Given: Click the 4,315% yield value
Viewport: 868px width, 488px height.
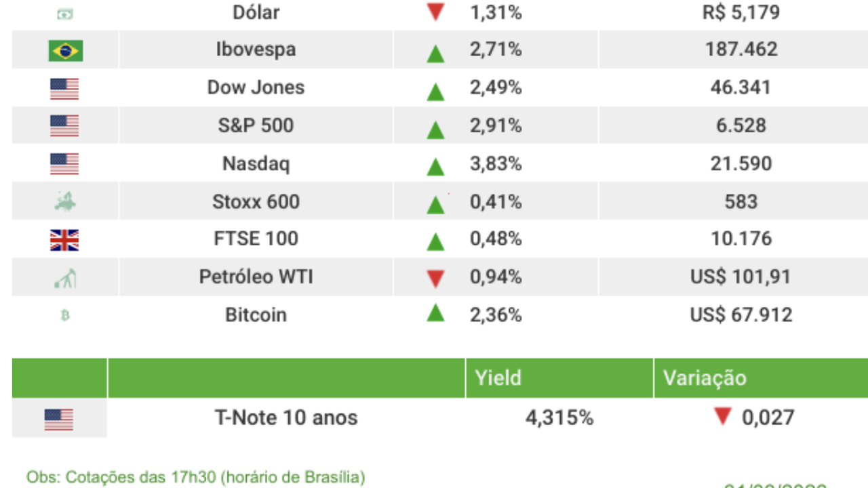Looking at the screenshot, I should tap(559, 418).
